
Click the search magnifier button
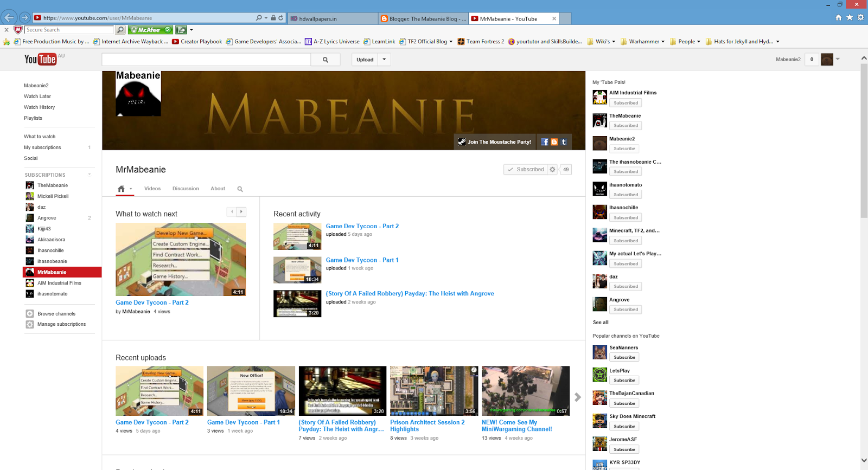[325, 60]
